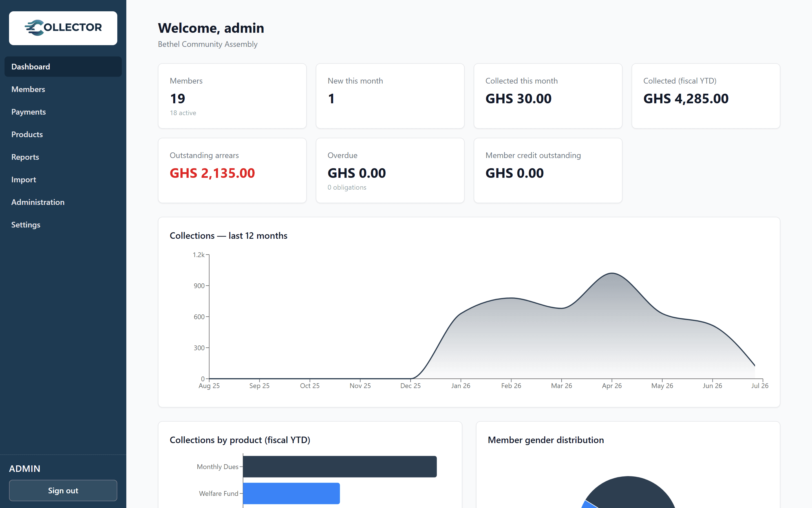Click the GHS 4,285.00 fiscal YTD value
The width and height of the screenshot is (812, 508).
(x=686, y=98)
